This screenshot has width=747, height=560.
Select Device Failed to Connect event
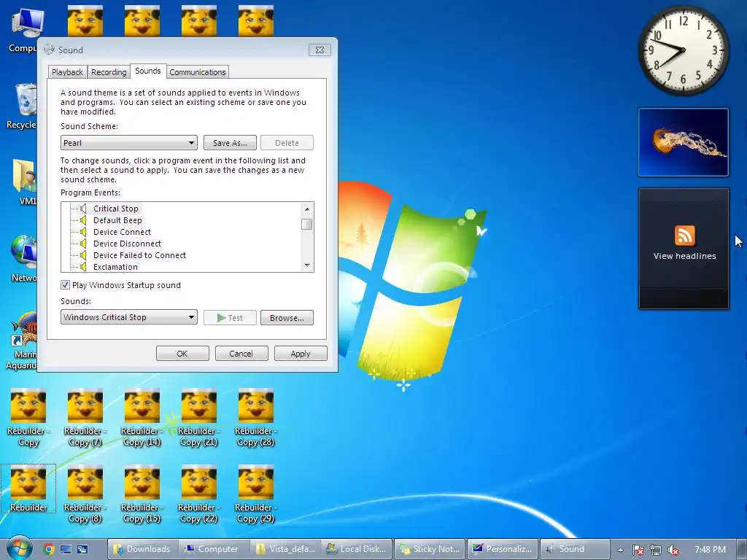pos(139,255)
